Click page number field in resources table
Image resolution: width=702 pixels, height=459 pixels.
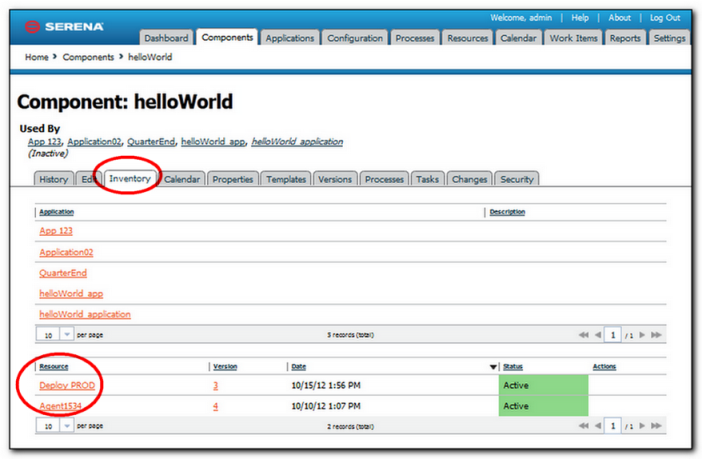coord(612,426)
